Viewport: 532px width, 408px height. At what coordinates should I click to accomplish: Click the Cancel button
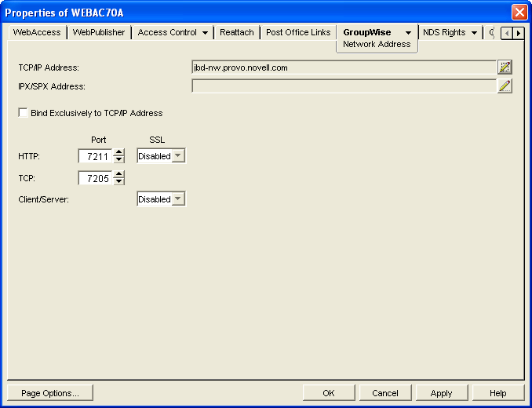pyautogui.click(x=385, y=393)
